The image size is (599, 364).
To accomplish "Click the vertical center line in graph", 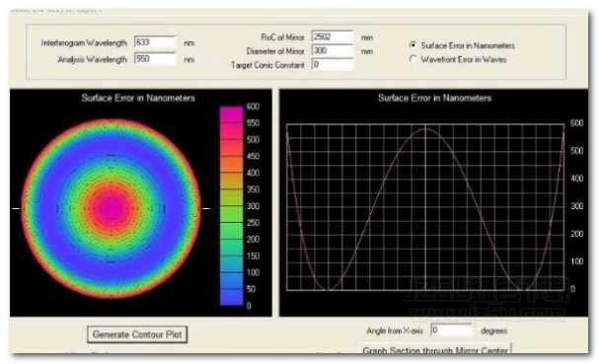I will tap(426, 208).
